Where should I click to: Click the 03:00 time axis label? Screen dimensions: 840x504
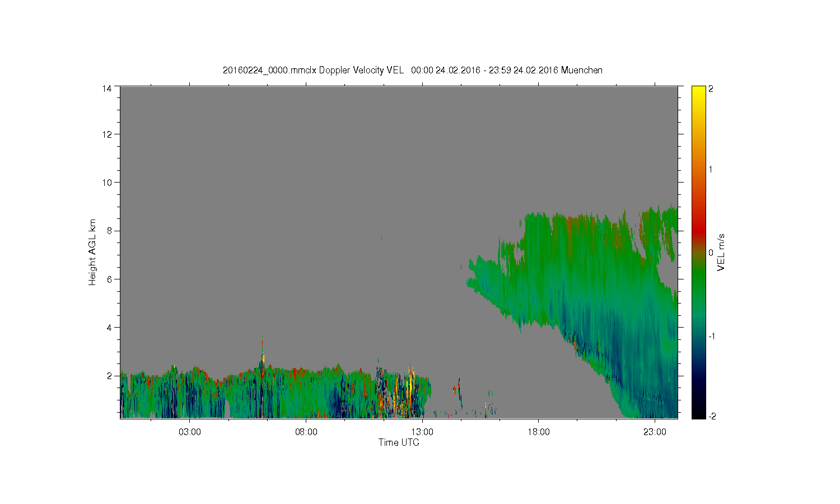click(190, 432)
